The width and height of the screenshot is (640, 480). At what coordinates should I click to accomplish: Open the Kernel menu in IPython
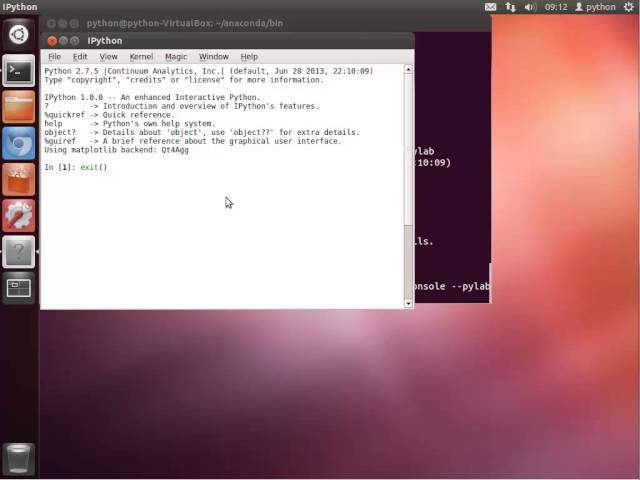(141, 57)
